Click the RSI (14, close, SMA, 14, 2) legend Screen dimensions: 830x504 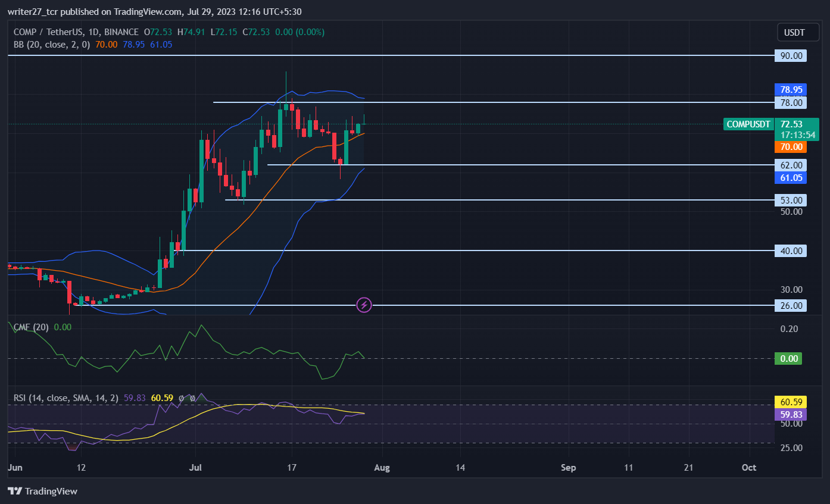click(x=67, y=397)
